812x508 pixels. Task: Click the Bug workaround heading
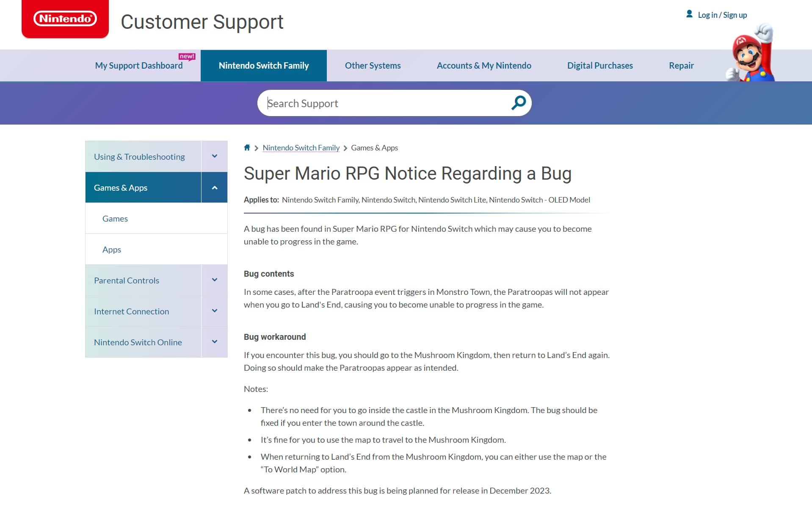tap(275, 336)
